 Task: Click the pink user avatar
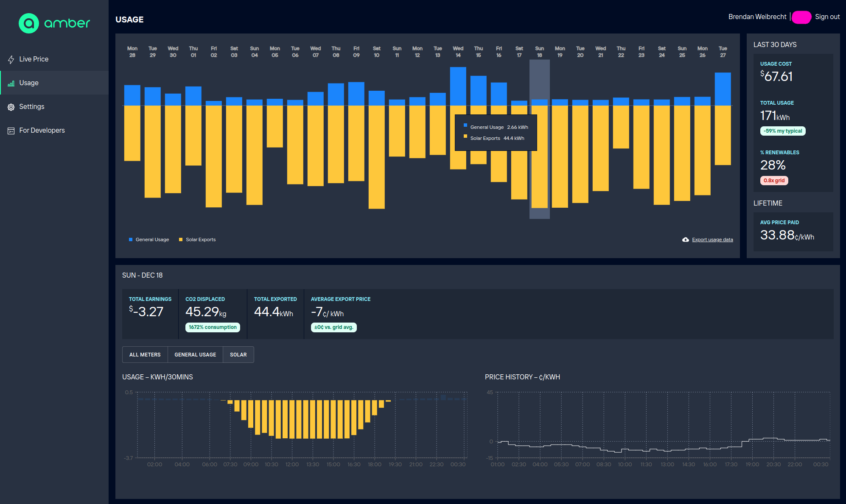pos(801,17)
